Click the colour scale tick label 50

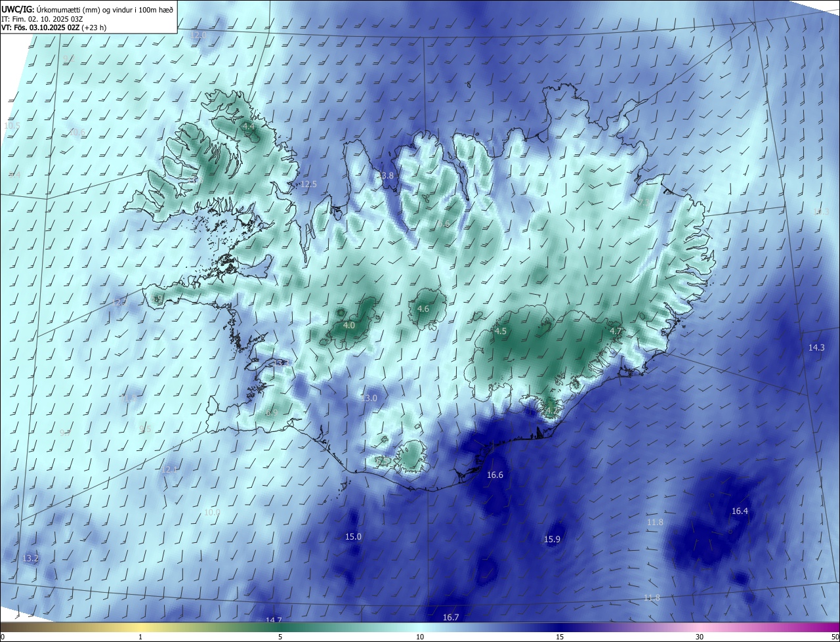tap(835, 637)
